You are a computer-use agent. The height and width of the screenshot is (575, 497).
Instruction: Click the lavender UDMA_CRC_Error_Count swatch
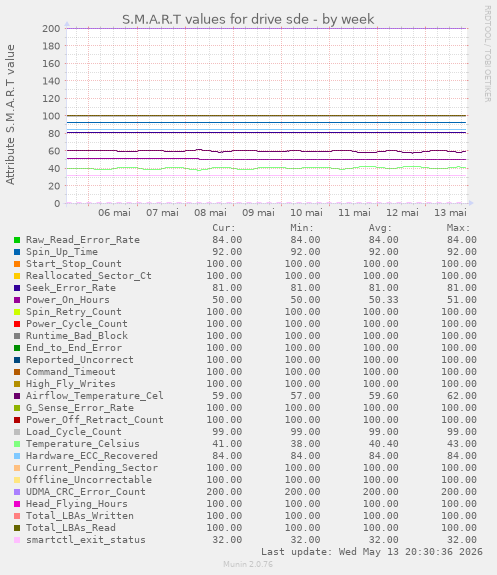pyautogui.click(x=17, y=492)
